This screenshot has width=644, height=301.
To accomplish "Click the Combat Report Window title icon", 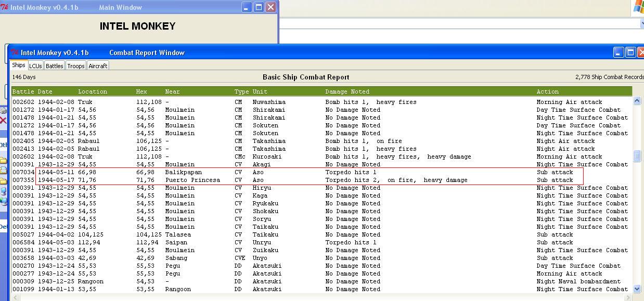I will point(15,53).
